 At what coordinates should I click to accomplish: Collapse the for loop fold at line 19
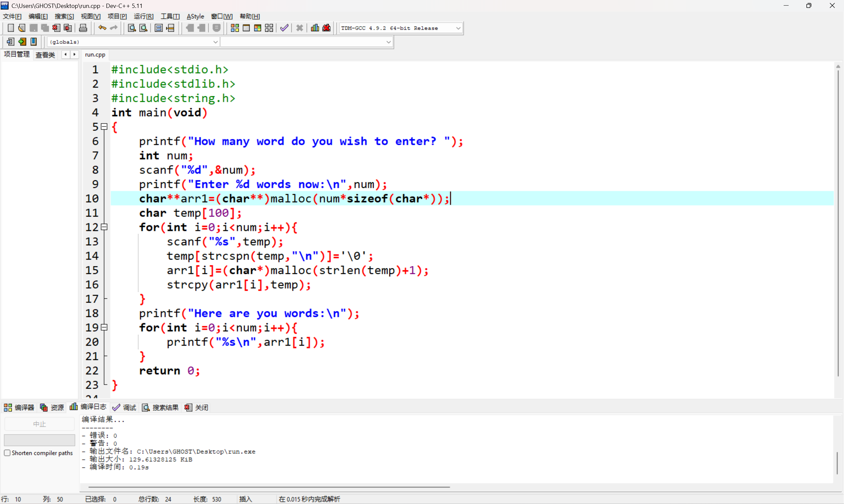105,327
